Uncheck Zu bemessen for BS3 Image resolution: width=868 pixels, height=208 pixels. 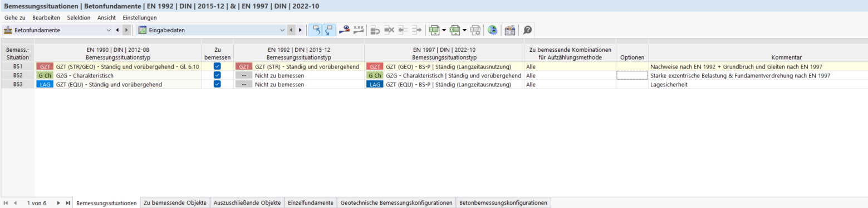click(217, 84)
